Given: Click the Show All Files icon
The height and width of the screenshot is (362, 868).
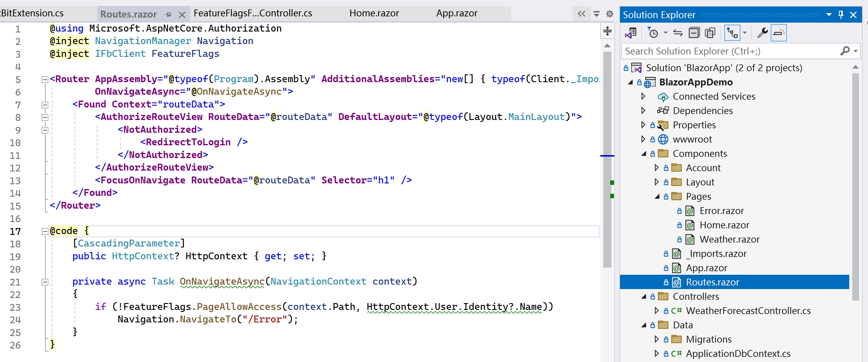Looking at the screenshot, I should click(710, 33).
